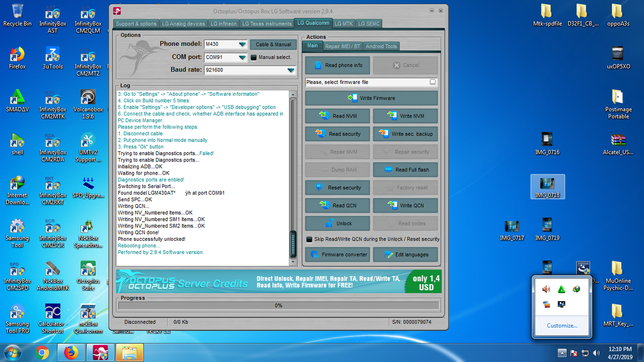Select the LG MTK tab

pyautogui.click(x=344, y=24)
